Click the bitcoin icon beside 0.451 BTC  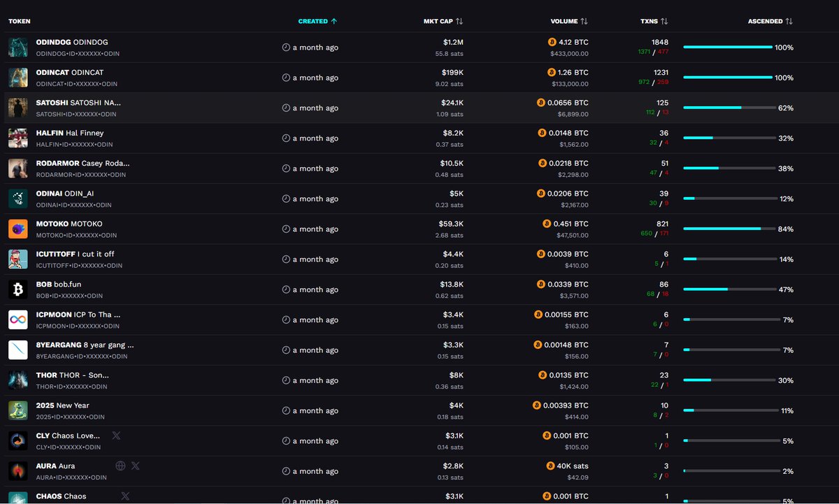547,224
